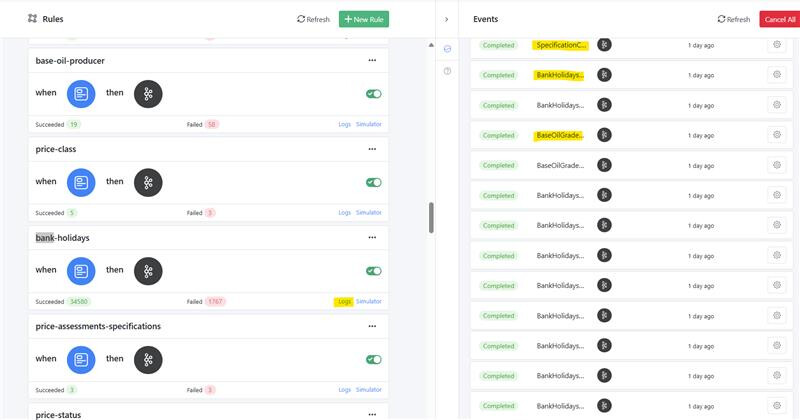The image size is (800, 420).
Task: Click the red Cancel All button
Action: (x=779, y=19)
